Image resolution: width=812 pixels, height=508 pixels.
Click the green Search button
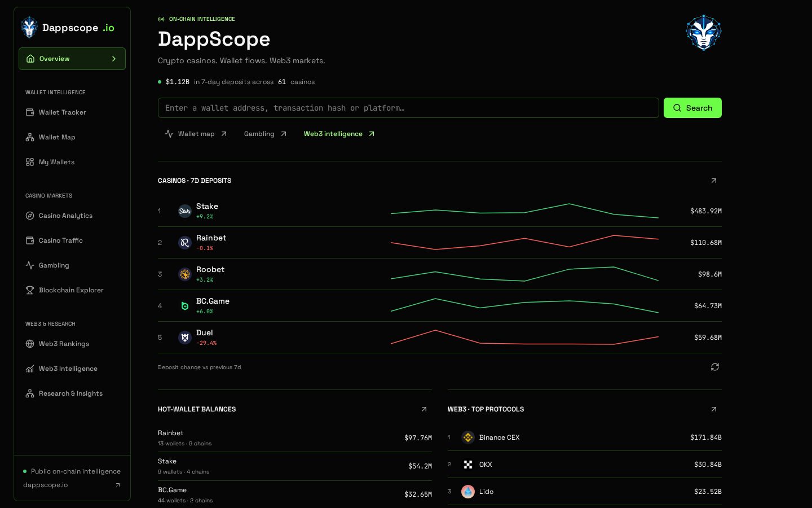coord(692,108)
